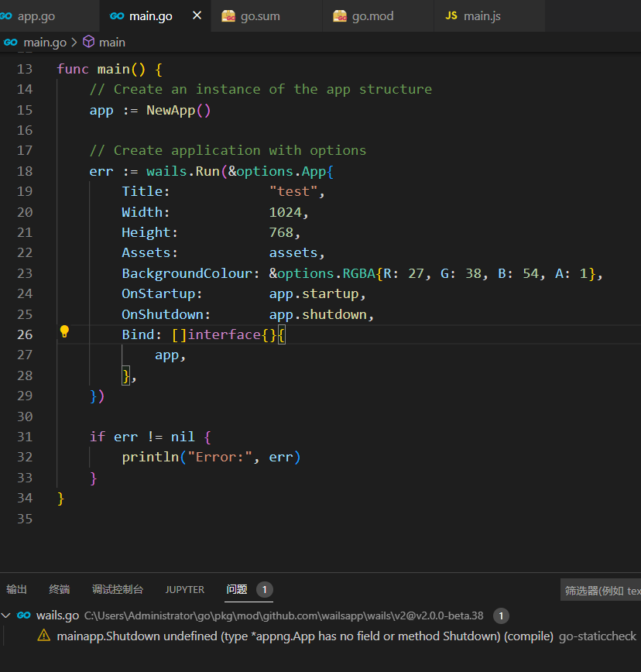Open the 调试控制台 panel
The width and height of the screenshot is (641, 672).
point(117,589)
